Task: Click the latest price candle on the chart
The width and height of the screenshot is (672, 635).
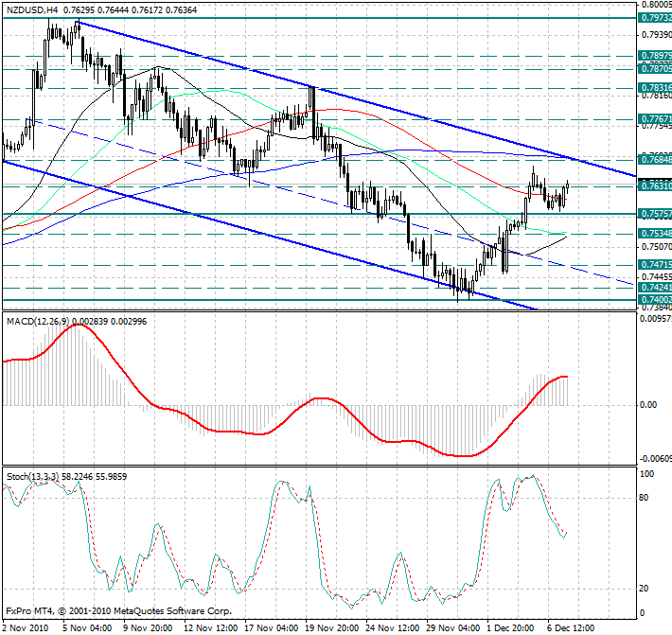Action: (x=568, y=185)
